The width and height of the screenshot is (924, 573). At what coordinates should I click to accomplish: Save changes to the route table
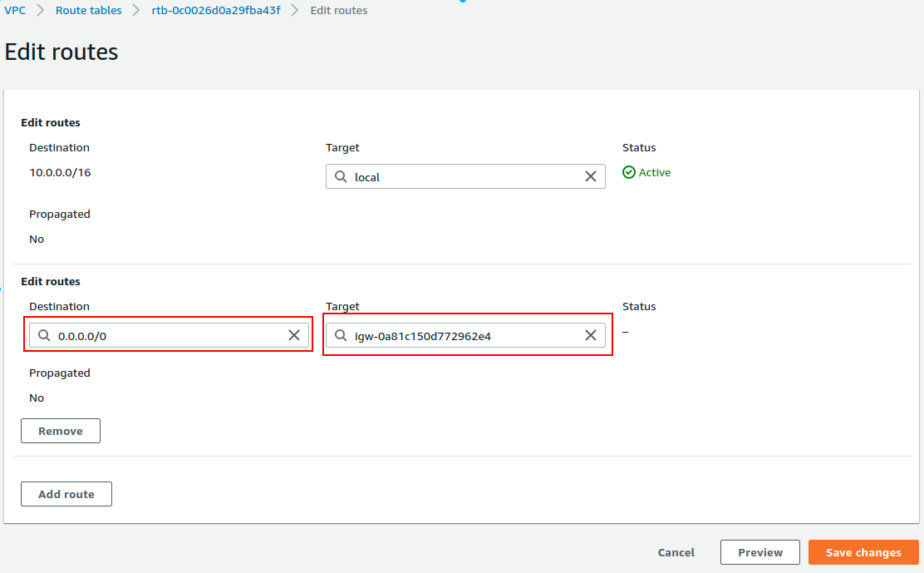(863, 552)
